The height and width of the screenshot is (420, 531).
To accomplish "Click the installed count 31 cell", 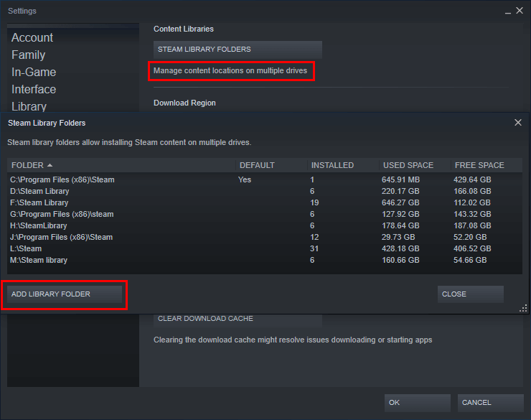I will point(314,248).
